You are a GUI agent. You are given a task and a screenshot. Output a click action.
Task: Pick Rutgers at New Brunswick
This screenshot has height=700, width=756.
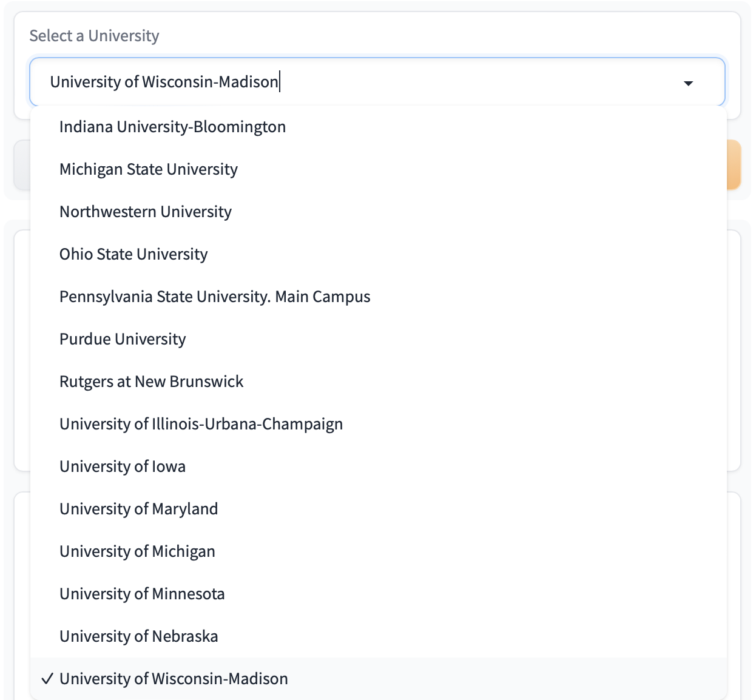pyautogui.click(x=151, y=382)
